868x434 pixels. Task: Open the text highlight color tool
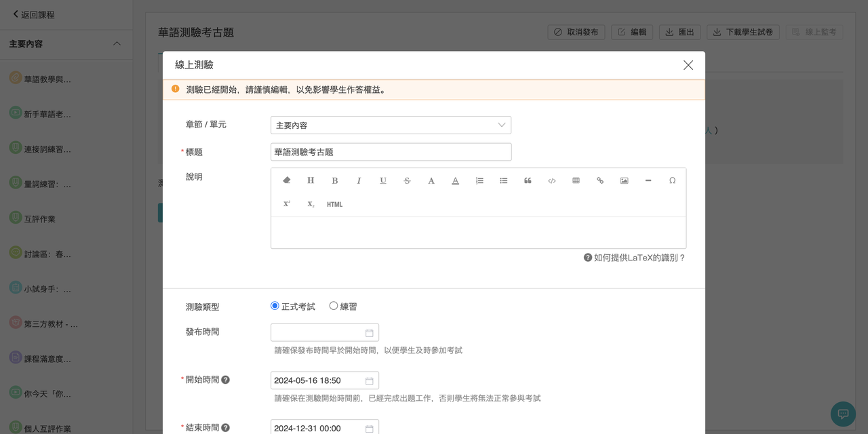point(456,180)
